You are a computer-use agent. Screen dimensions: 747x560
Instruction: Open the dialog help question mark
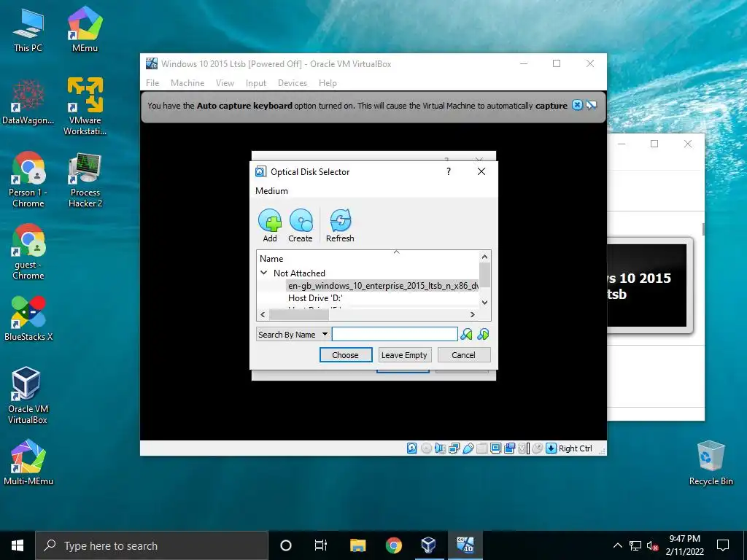pyautogui.click(x=449, y=171)
